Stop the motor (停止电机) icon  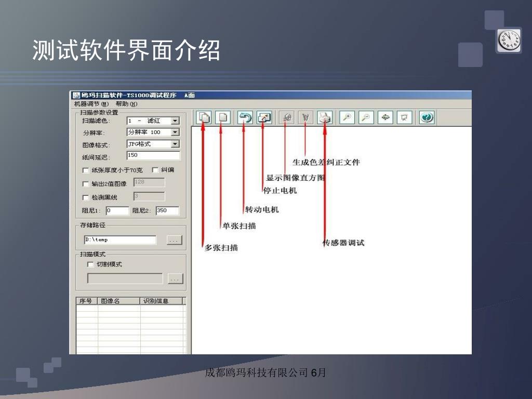coord(264,118)
